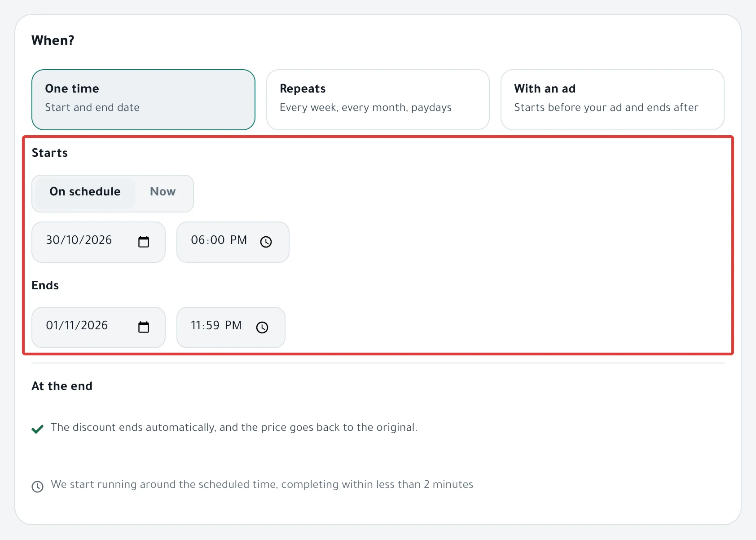Click the 'Ends' label

pos(45,285)
